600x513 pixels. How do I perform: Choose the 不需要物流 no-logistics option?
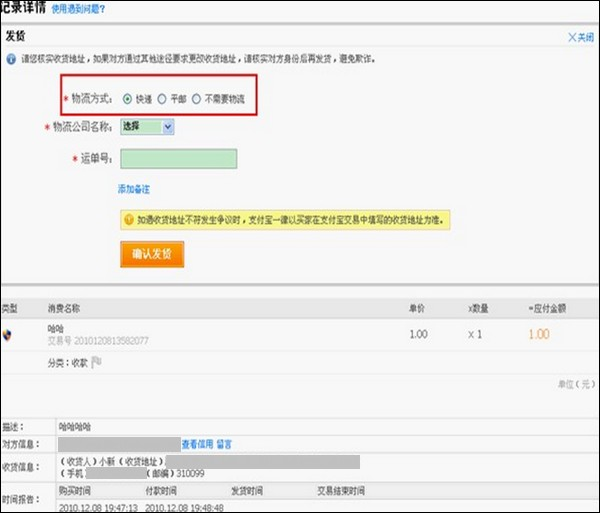tap(197, 99)
